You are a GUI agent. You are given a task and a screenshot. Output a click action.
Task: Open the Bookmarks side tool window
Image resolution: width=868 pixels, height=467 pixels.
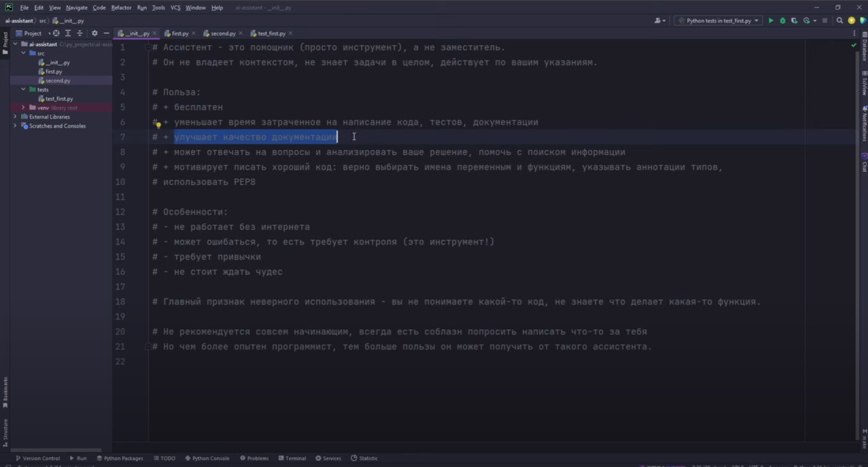click(x=5, y=393)
